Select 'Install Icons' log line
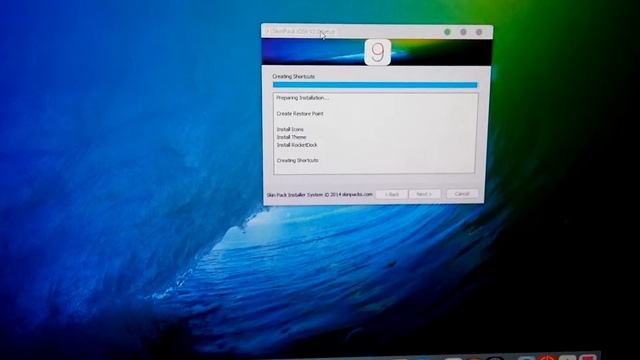 pos(290,129)
